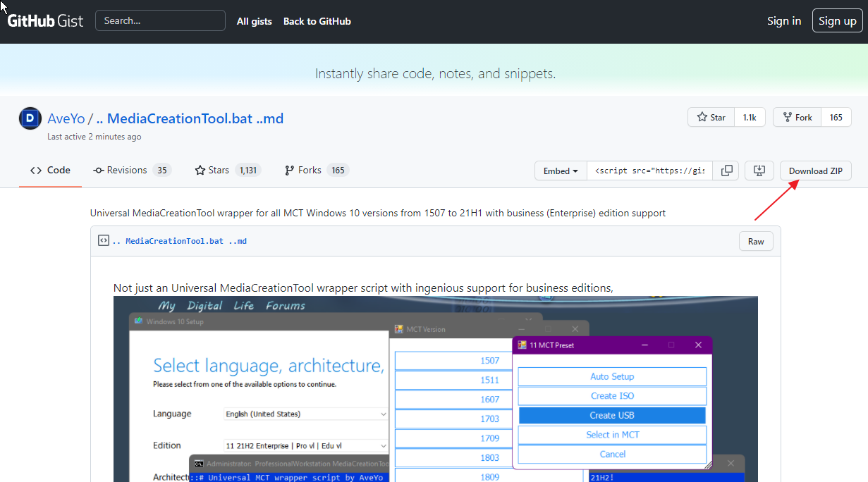This screenshot has width=868, height=482.
Task: Open the MediaCreationTool.bat gist title link
Action: click(190, 118)
